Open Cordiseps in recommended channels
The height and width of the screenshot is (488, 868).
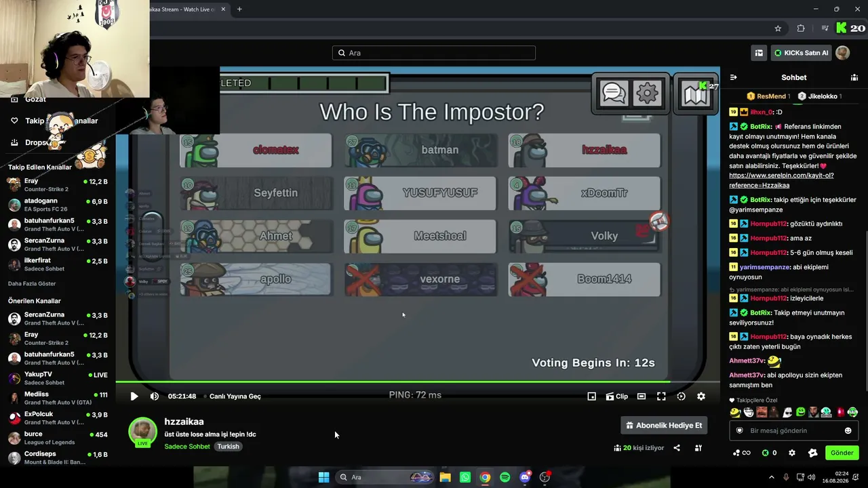tap(57, 457)
